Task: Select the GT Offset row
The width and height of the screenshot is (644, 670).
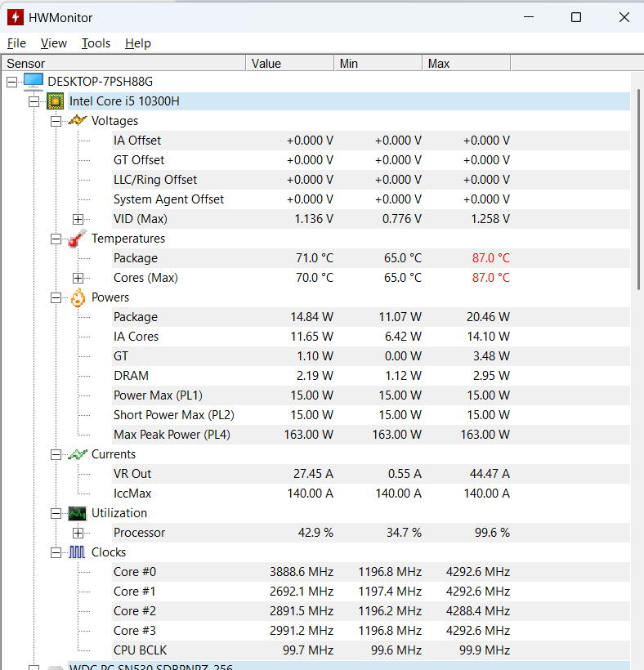Action: [x=371, y=160]
